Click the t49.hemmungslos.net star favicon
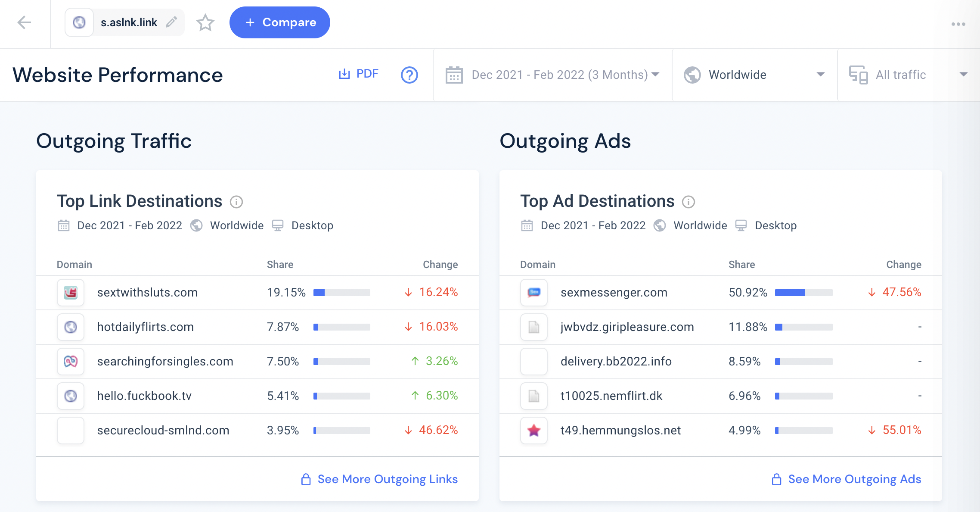Viewport: 980px width, 512px height. coord(534,431)
